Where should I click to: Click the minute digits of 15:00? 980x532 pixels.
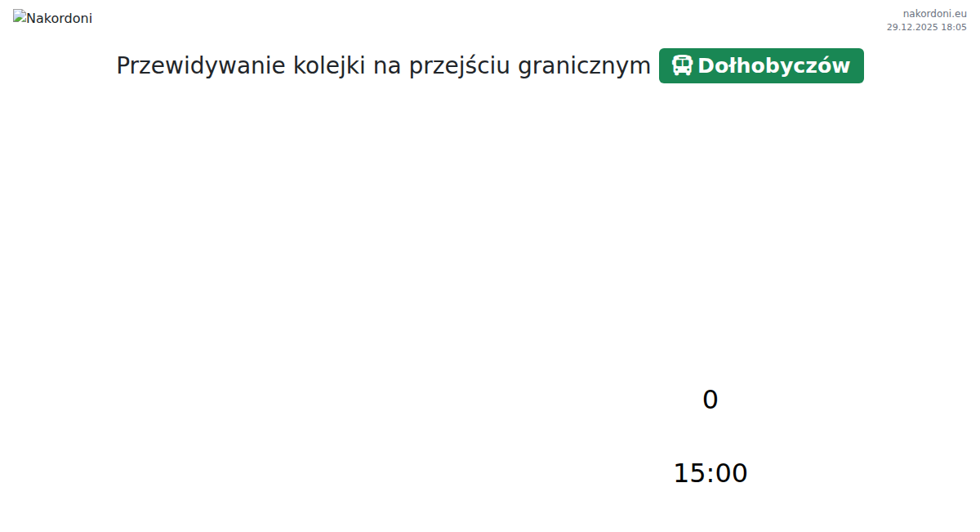(731, 473)
